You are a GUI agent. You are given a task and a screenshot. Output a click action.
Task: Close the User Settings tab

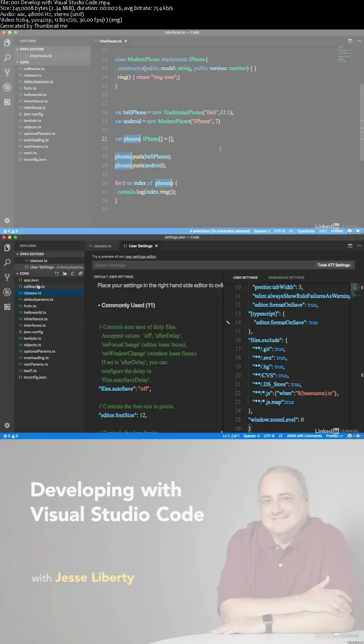click(x=156, y=246)
